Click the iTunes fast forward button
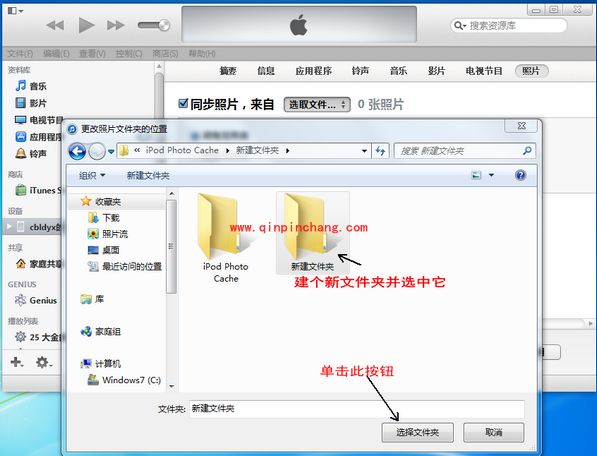Viewport: 597px width, 456px height. [x=116, y=25]
